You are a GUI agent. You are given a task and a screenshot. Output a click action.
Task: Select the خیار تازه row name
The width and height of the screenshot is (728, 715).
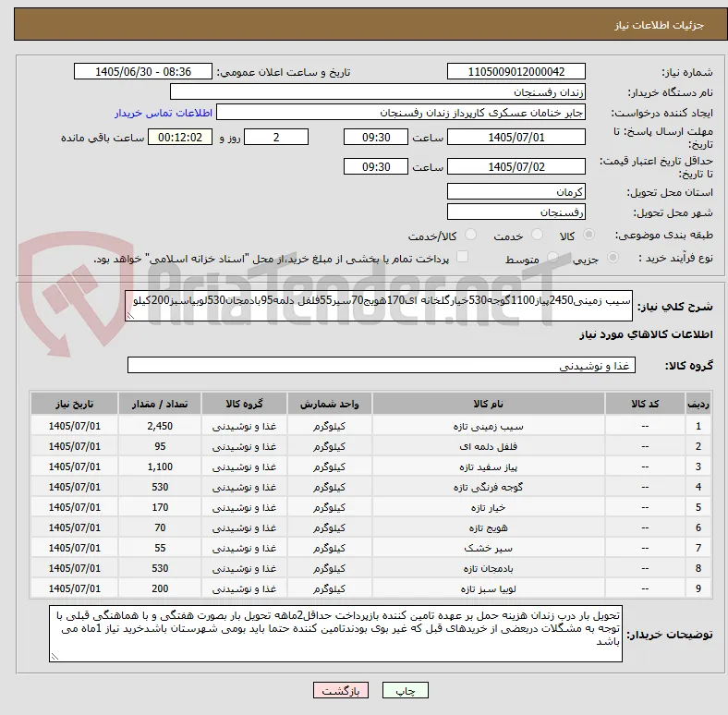489,508
